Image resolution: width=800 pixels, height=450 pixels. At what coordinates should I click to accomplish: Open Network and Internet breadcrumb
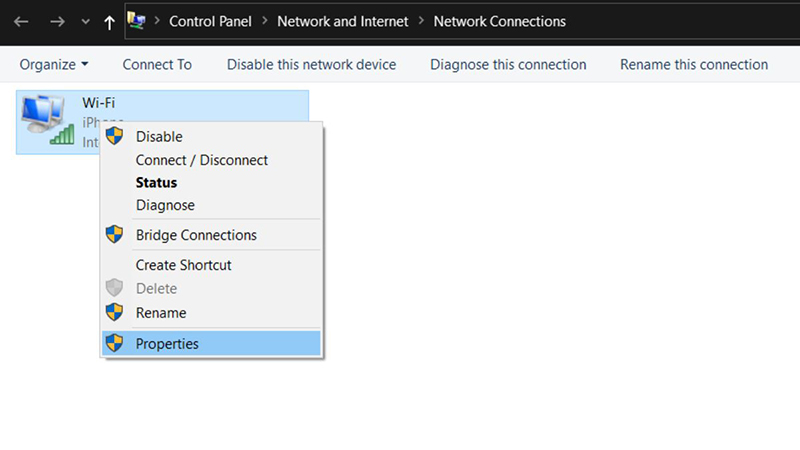342,21
